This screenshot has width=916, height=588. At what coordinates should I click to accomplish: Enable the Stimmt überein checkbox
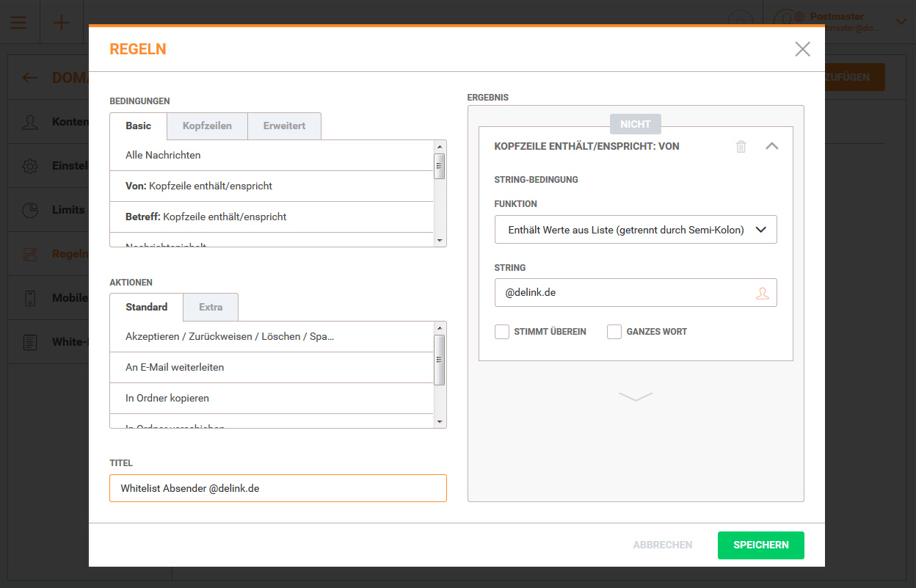click(x=502, y=332)
